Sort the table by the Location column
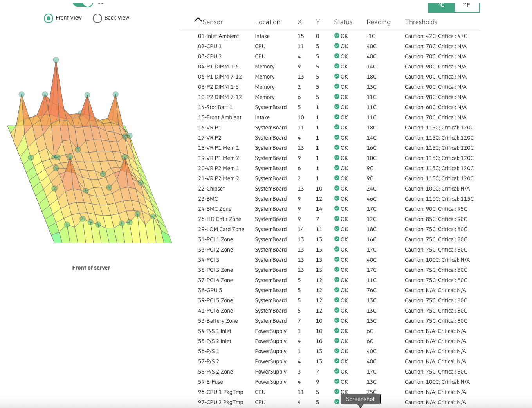Viewport: 532px width, 408px height. 267,22
